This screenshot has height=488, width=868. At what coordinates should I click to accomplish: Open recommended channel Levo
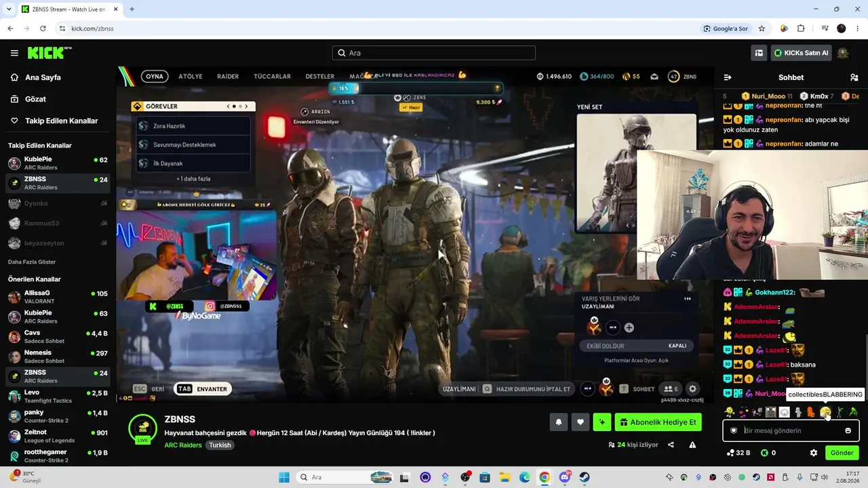coord(58,396)
